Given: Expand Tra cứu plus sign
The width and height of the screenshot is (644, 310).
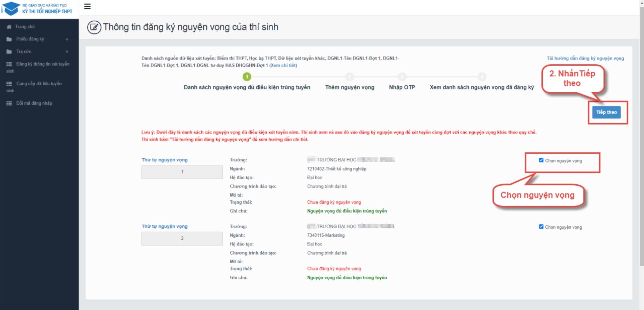Looking at the screenshot, I should point(67,52).
